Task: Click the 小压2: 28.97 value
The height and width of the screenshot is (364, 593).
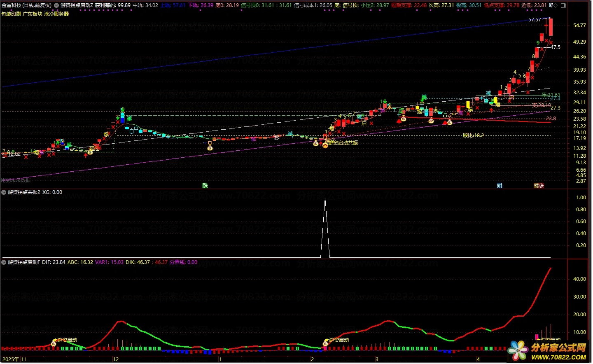Action: tap(375, 5)
